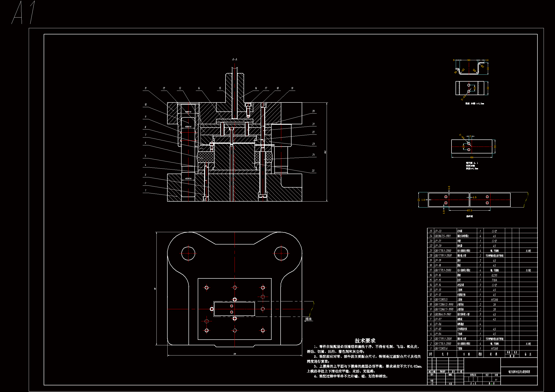
Task: Click the GB/T2855.6 code cell
Action: [x=441, y=349]
